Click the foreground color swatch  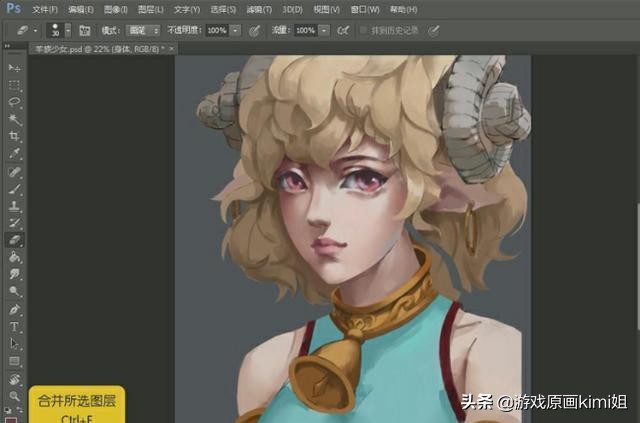click(x=11, y=420)
